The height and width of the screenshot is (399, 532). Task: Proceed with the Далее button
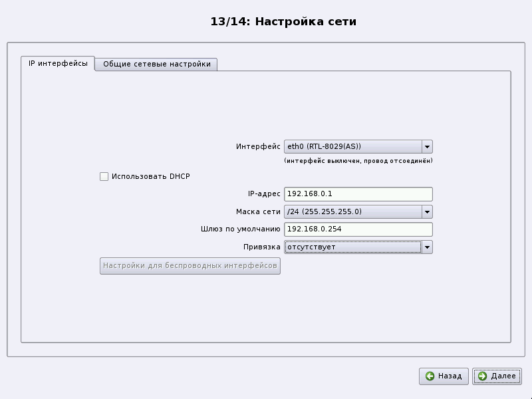pyautogui.click(x=497, y=376)
